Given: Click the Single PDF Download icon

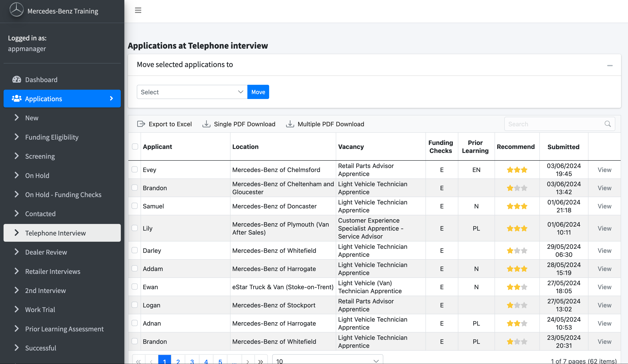Looking at the screenshot, I should click(x=206, y=124).
